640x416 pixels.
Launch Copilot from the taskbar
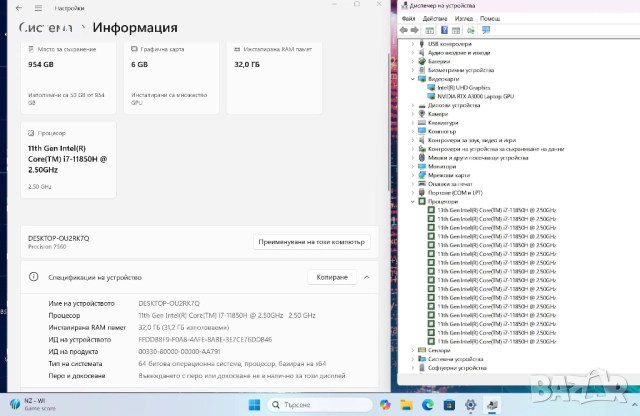[x=384, y=405]
